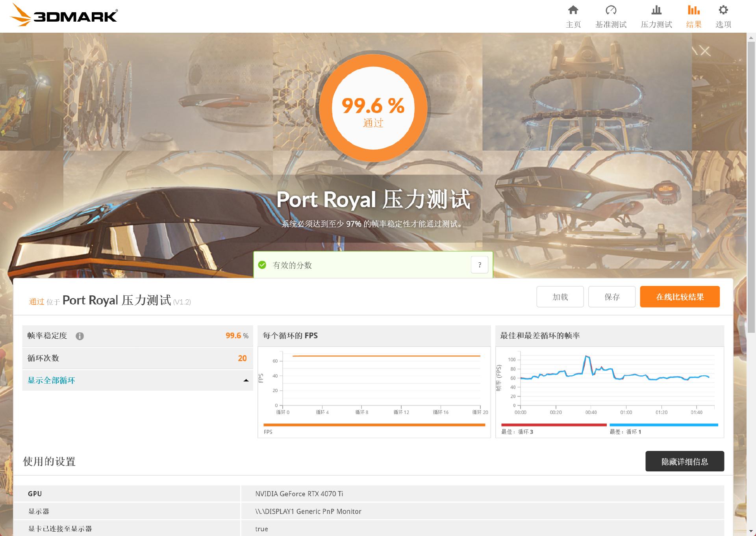Click the 循环次数 row showing 20
The image size is (756, 536).
pos(137,358)
